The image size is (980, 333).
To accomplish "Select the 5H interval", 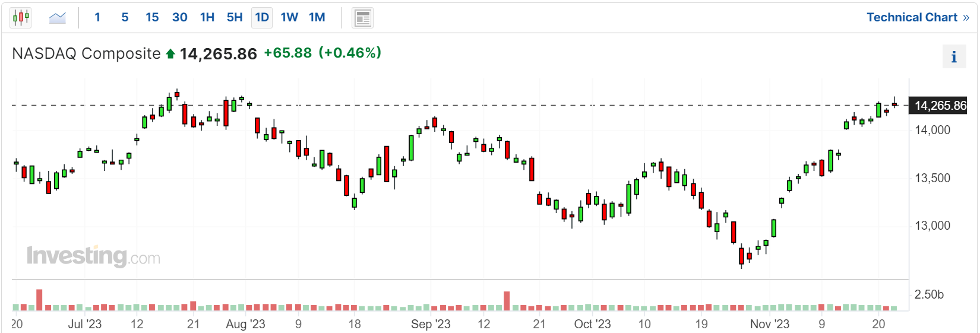I will click(235, 17).
